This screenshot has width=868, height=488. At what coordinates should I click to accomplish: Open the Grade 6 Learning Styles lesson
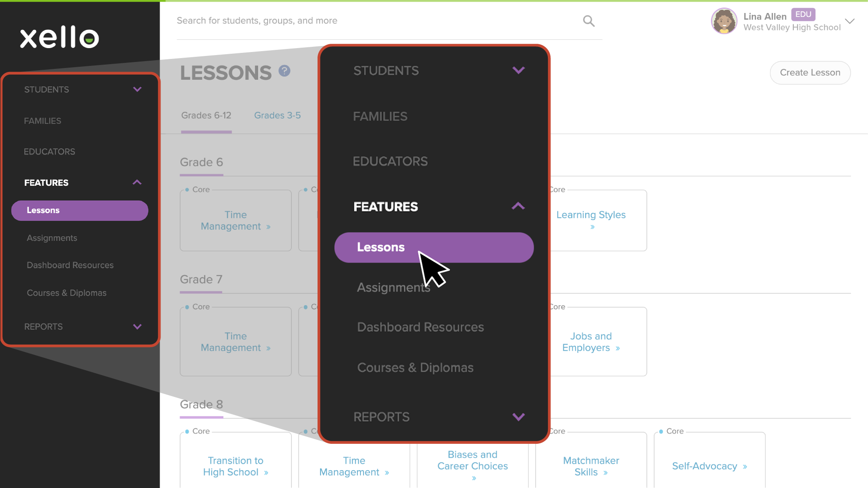tap(591, 220)
